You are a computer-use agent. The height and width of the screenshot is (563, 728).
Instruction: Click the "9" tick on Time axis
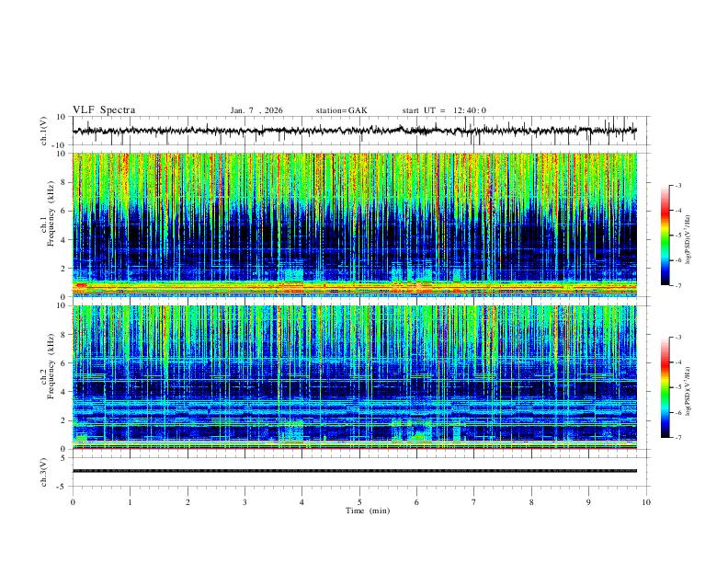[588, 502]
